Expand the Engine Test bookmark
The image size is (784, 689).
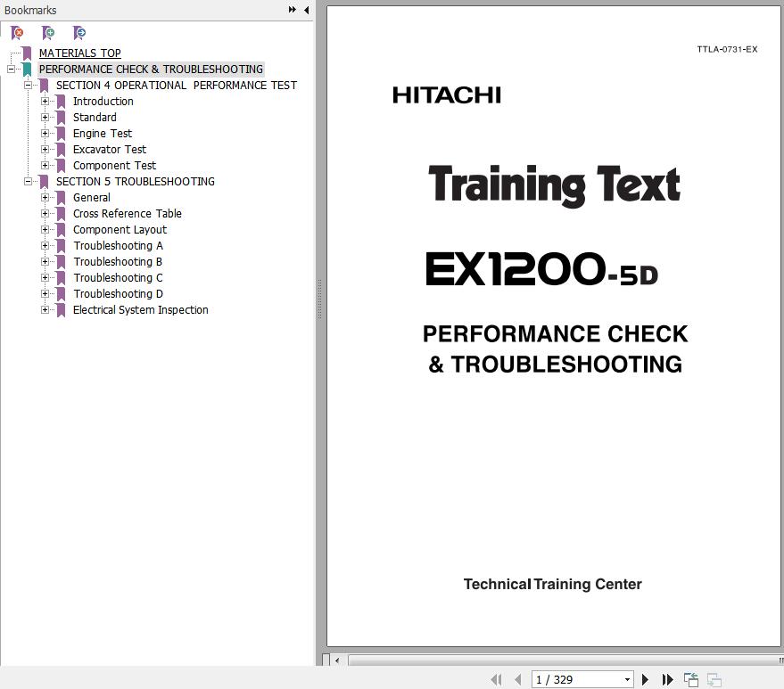[45, 133]
